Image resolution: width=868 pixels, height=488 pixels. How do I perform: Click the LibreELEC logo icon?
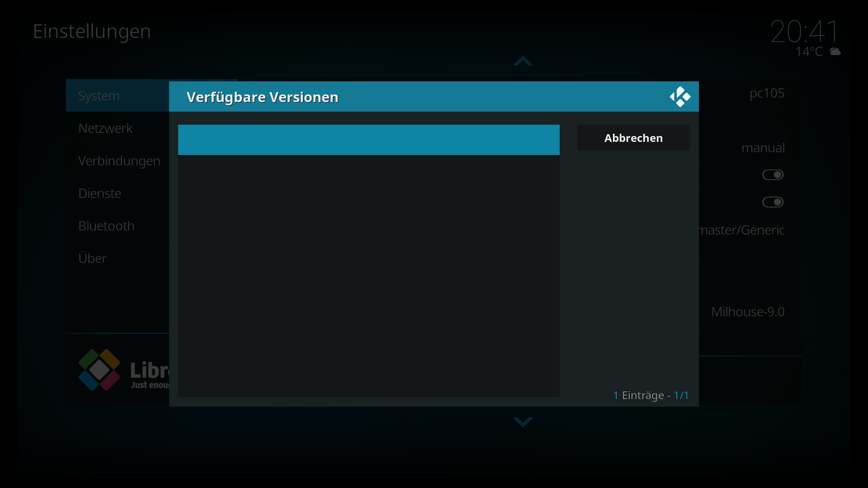pos(99,370)
